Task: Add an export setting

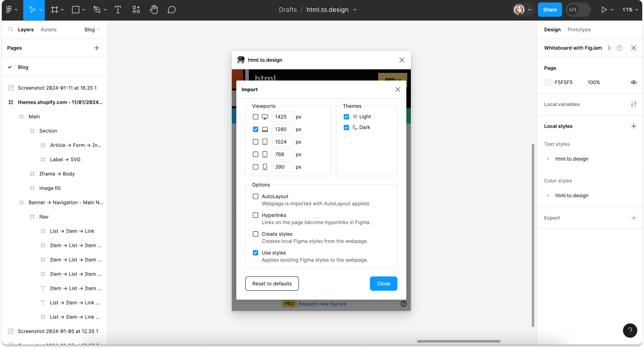Action: (x=634, y=218)
